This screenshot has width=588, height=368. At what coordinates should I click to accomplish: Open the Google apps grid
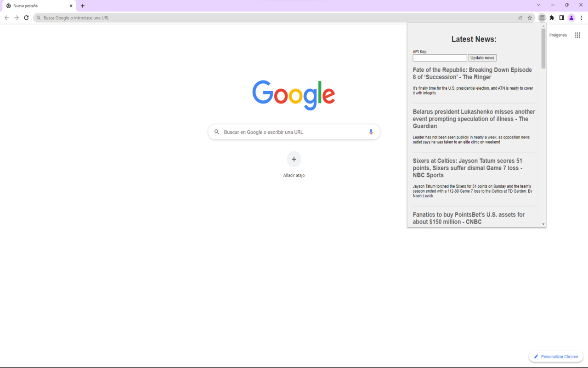pyautogui.click(x=577, y=35)
